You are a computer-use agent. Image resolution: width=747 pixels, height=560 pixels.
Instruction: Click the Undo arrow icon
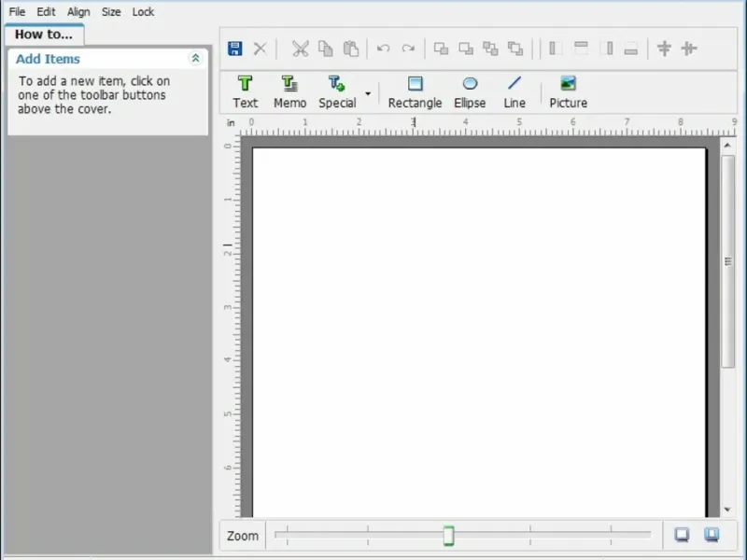pyautogui.click(x=383, y=49)
